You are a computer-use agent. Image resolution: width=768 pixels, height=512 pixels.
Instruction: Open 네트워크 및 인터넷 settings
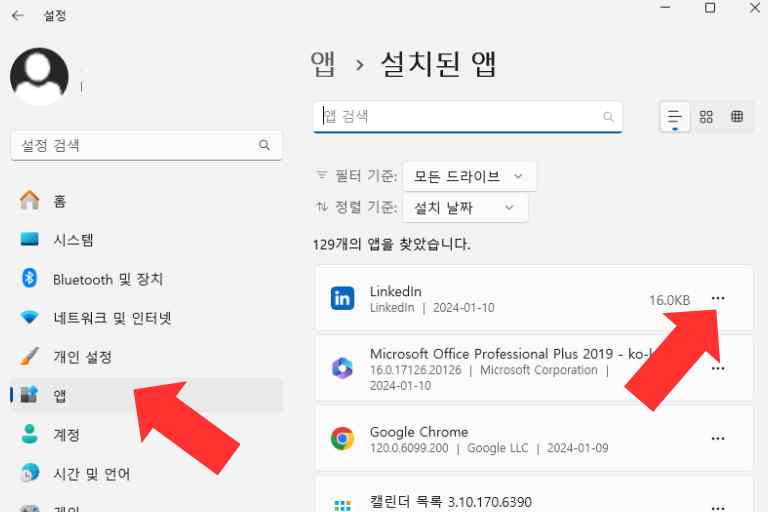point(146,318)
